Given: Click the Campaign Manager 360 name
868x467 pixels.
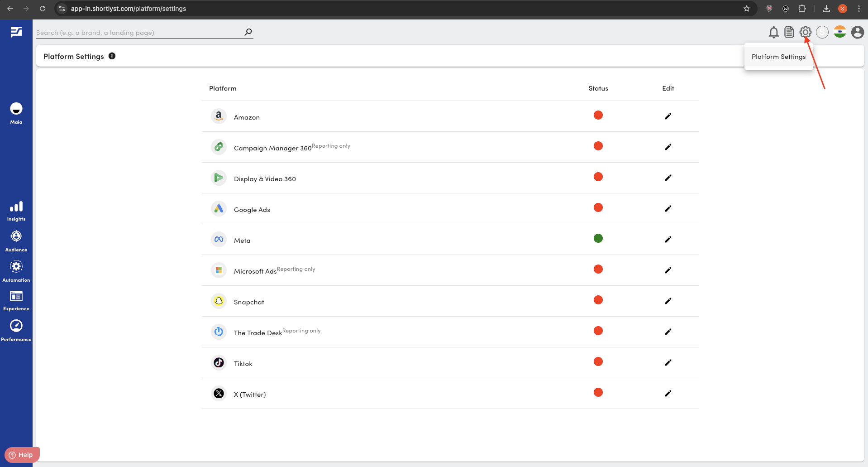Looking at the screenshot, I should [x=272, y=148].
